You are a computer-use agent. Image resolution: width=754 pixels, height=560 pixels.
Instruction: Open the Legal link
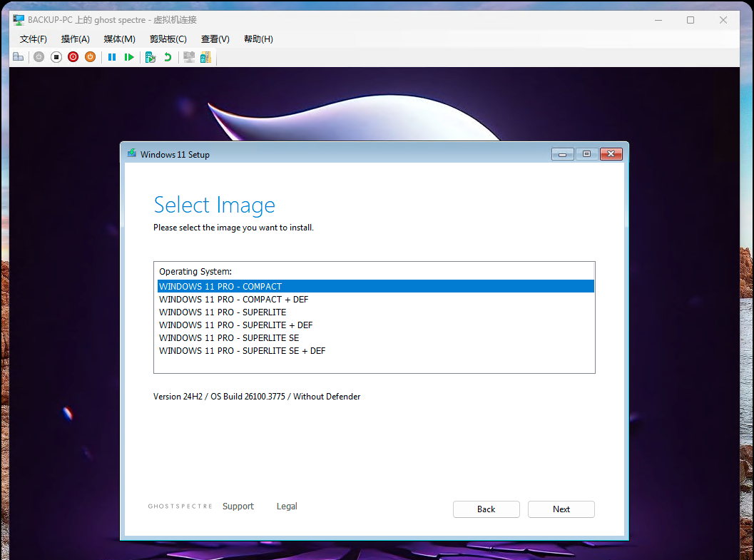[x=287, y=506]
